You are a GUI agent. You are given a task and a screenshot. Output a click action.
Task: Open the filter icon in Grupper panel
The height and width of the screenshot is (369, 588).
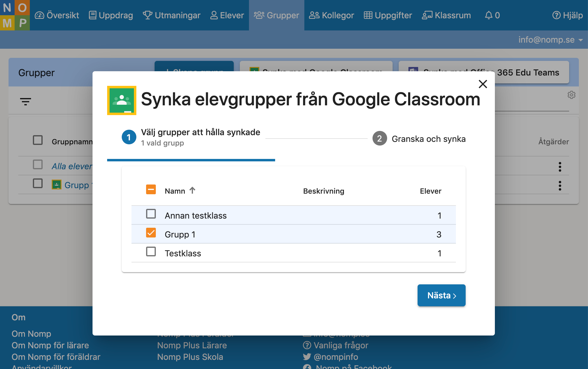click(x=26, y=101)
